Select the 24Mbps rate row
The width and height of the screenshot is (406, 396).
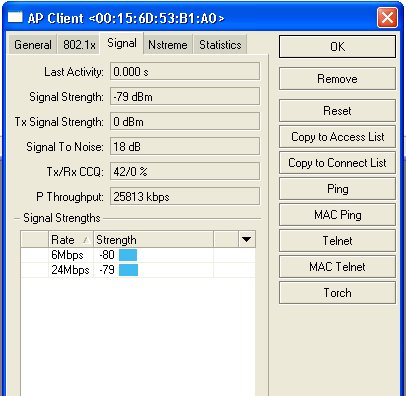coord(138,270)
